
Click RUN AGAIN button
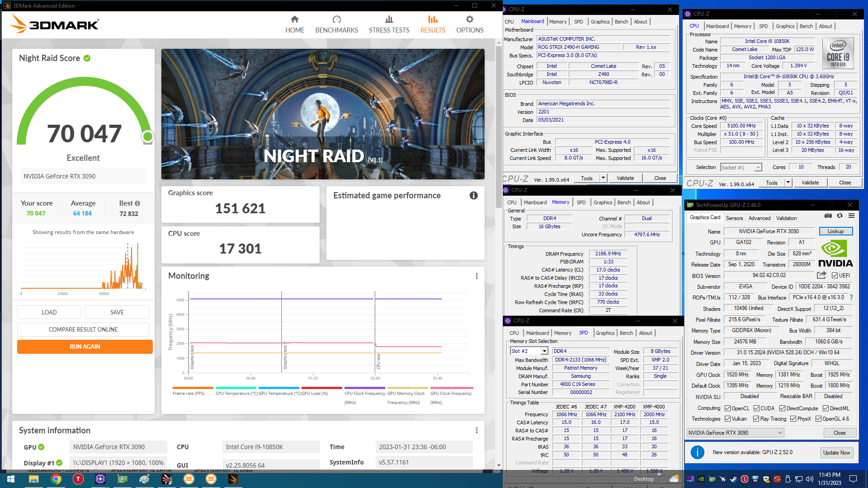85,347
